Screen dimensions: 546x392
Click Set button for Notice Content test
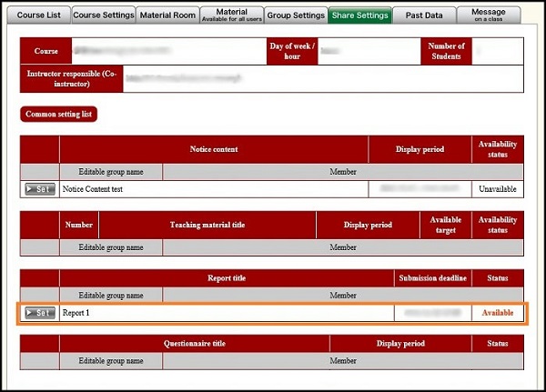[x=40, y=189]
